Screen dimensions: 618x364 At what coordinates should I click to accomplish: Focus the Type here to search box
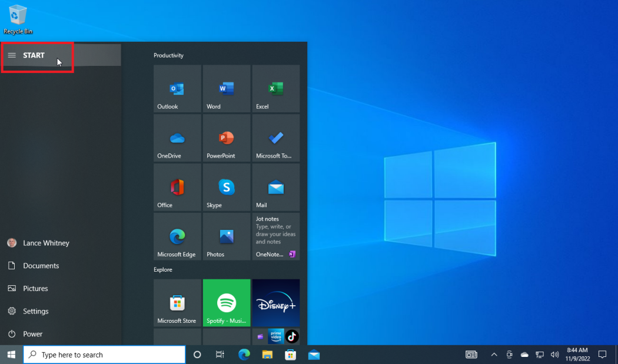[104, 355]
